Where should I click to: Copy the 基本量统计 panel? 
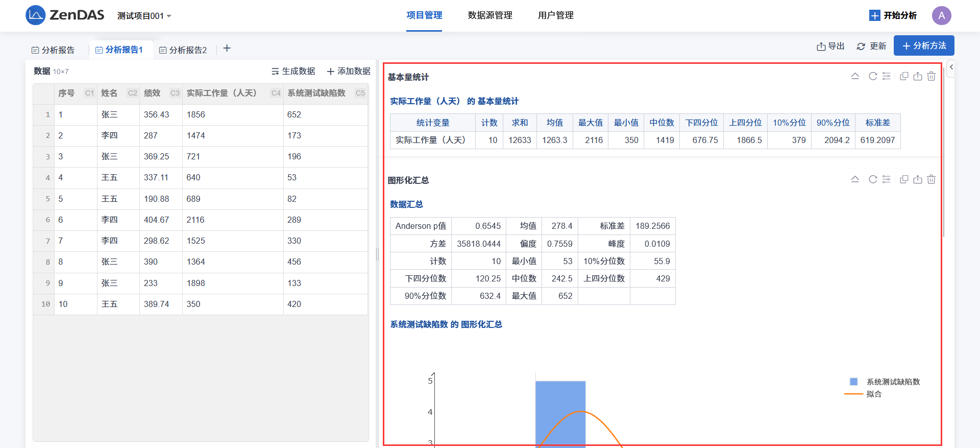pos(904,76)
